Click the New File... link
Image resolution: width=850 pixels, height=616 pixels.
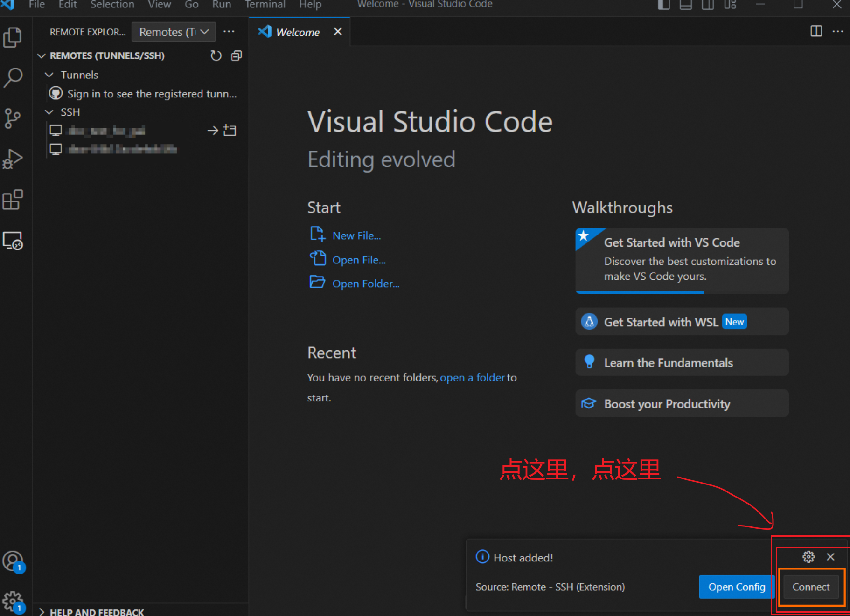(x=357, y=235)
